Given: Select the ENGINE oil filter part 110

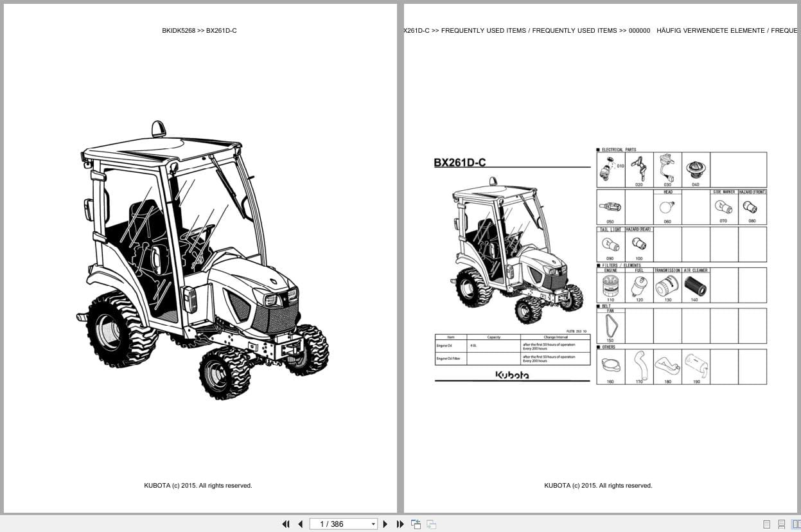Looking at the screenshot, I should [610, 285].
